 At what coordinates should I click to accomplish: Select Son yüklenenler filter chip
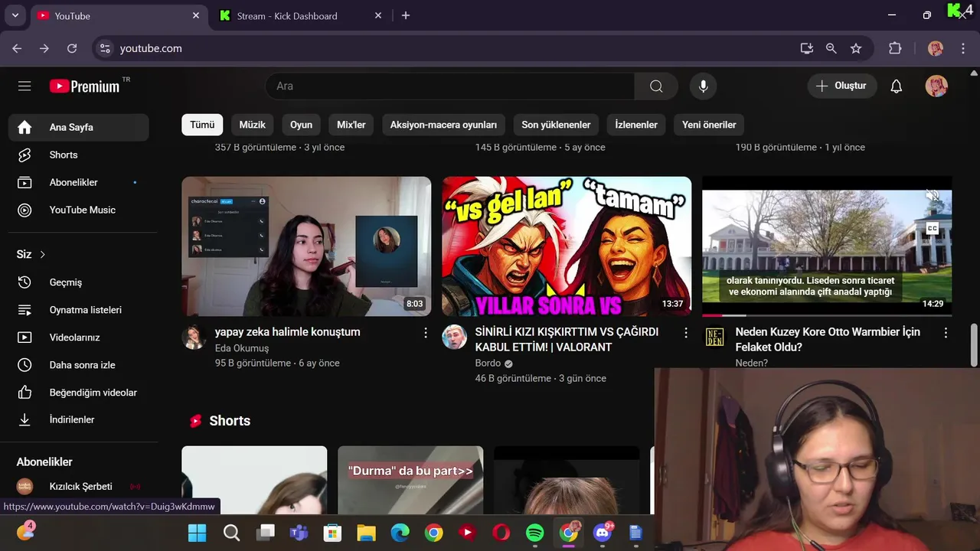tap(556, 125)
